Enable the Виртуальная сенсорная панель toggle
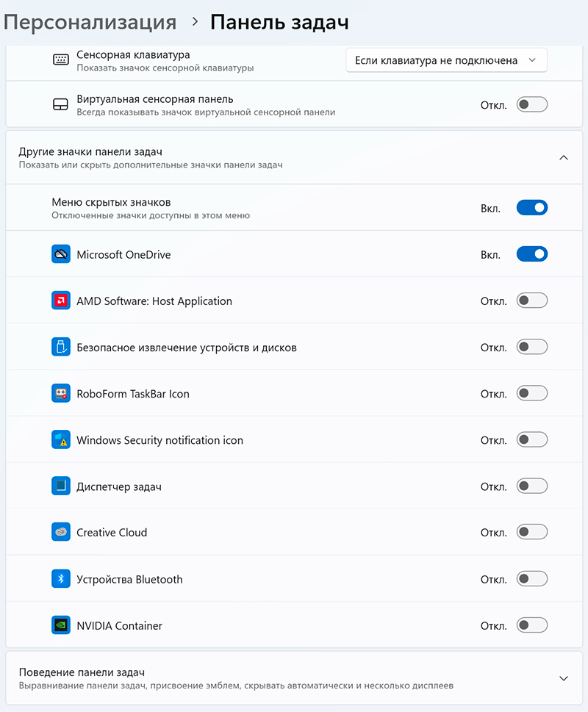This screenshot has width=588, height=712. [532, 104]
